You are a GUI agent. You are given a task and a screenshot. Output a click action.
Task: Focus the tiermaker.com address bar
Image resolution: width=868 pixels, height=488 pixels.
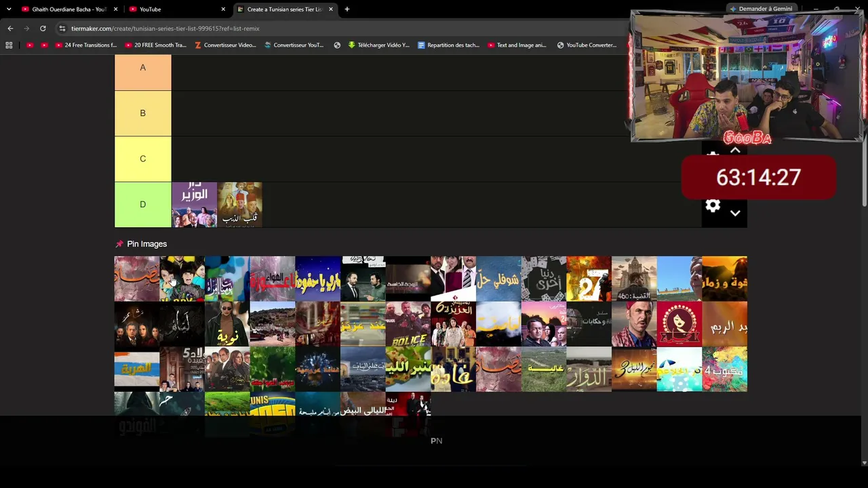[339, 28]
